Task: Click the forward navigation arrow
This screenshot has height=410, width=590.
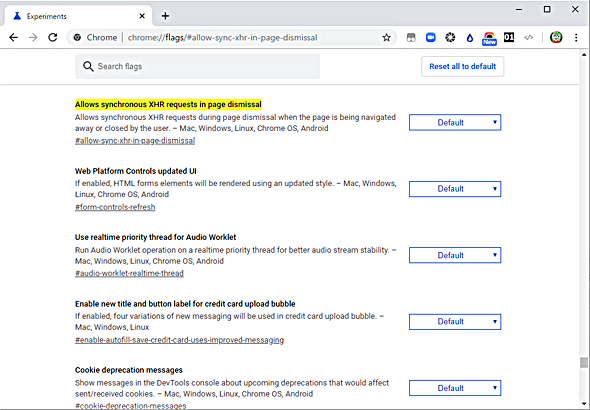Action: [x=33, y=37]
